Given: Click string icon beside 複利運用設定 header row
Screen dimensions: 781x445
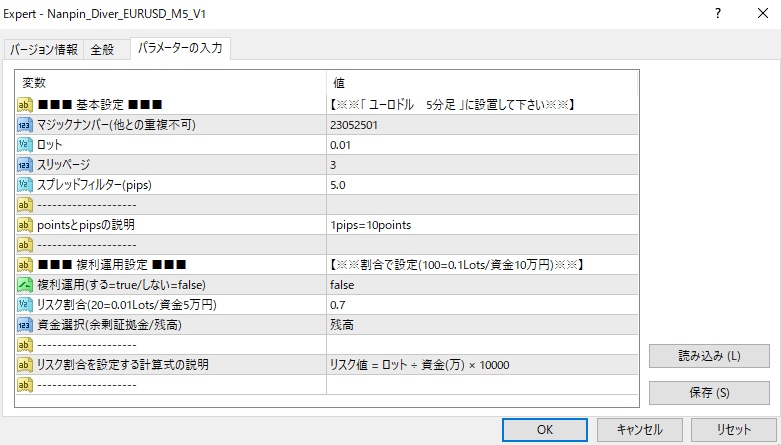Looking at the screenshot, I should pos(24,265).
